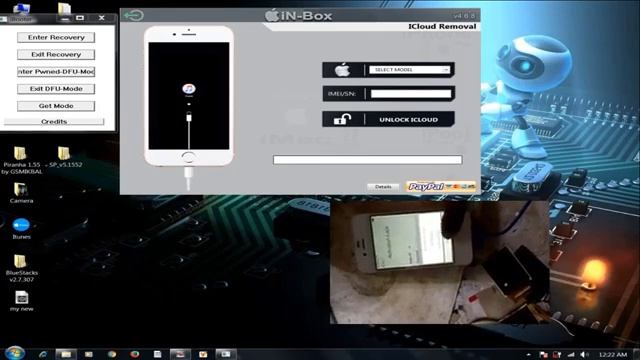
Task: Select the Computer icon on the desktop
Action: [x=21, y=8]
